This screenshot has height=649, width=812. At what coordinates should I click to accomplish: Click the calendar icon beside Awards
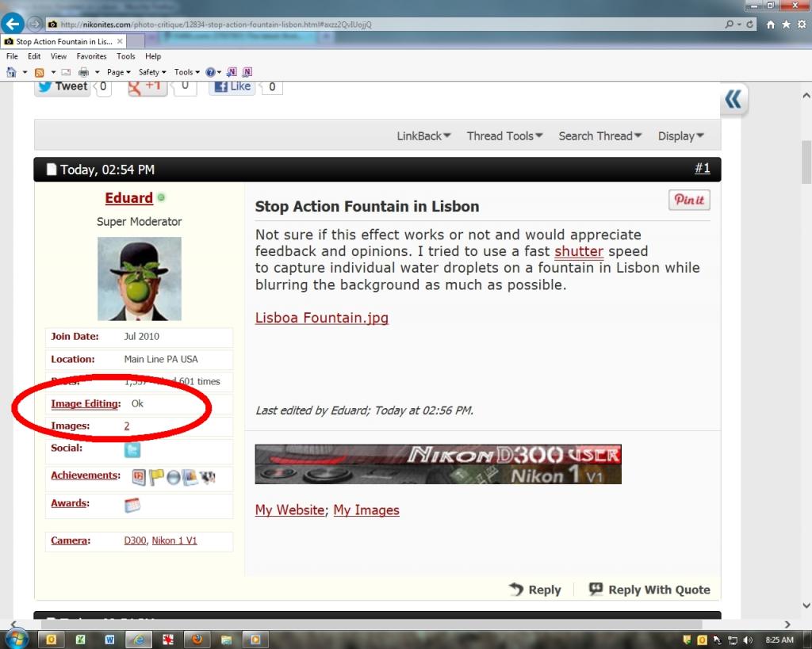click(132, 505)
